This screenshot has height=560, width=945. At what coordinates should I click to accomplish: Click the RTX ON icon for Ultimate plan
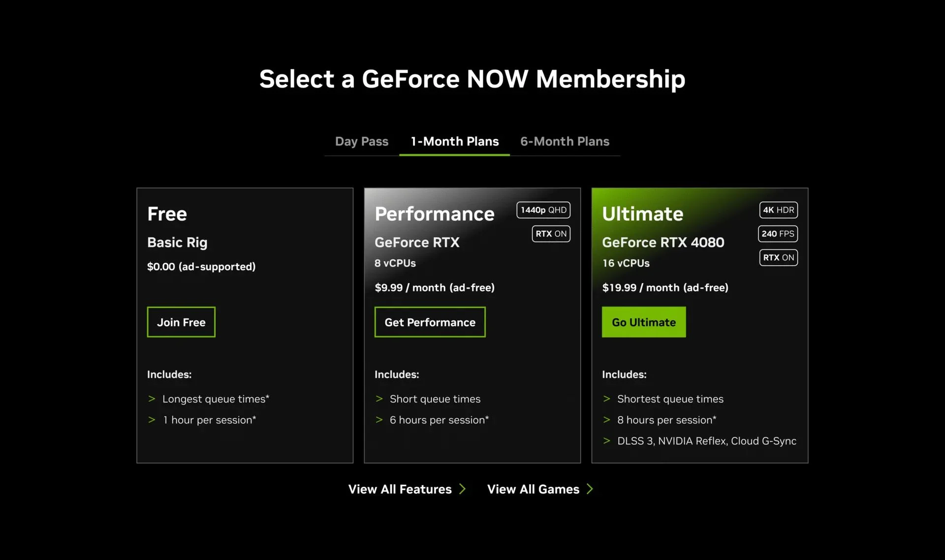[778, 257]
